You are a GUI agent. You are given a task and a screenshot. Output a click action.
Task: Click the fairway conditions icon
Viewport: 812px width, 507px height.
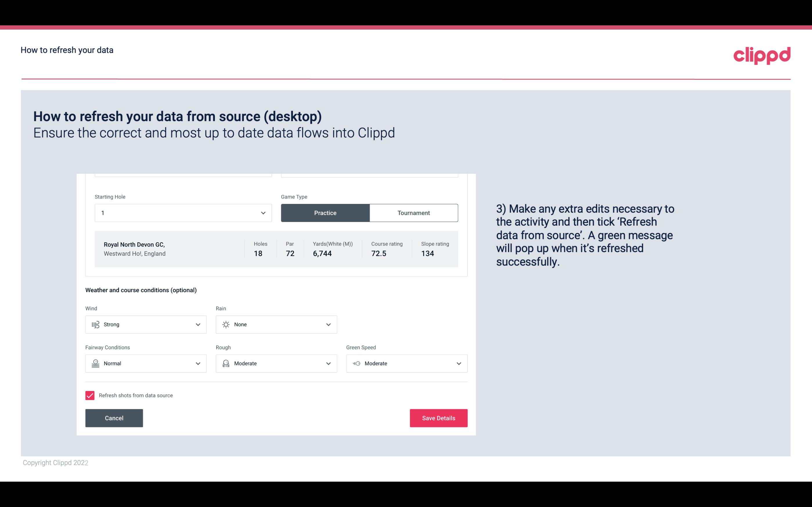[95, 363]
